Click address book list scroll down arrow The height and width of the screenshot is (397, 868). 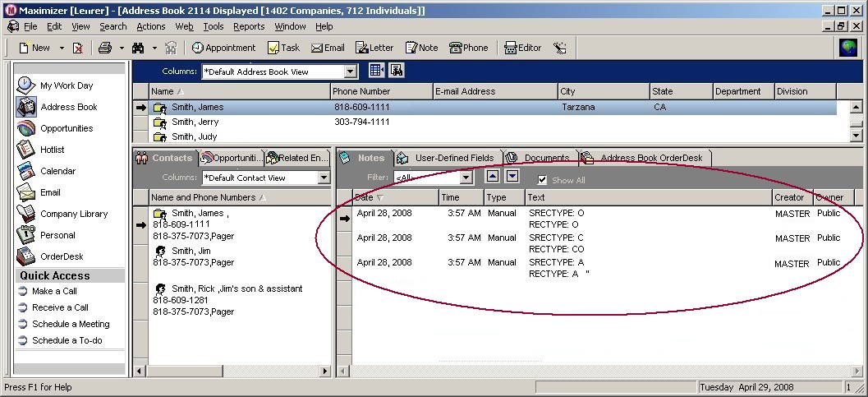[856, 135]
